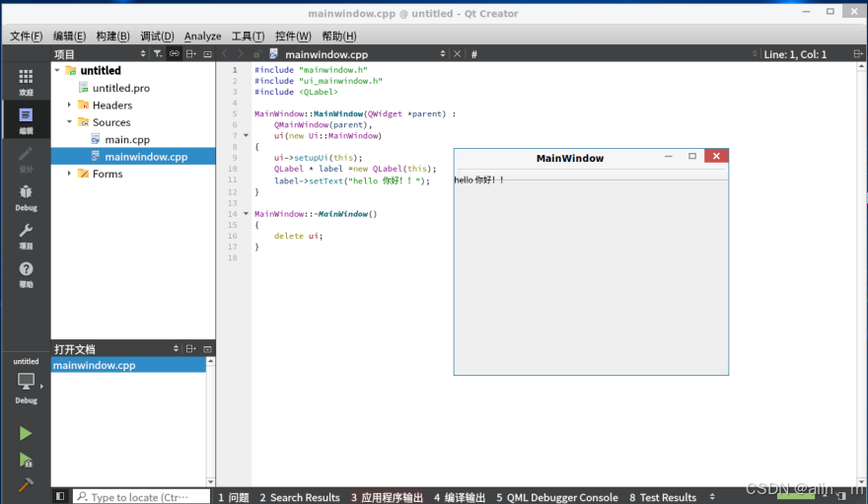Show the 1 问题 issues pane
This screenshot has height=504, width=868.
click(234, 497)
